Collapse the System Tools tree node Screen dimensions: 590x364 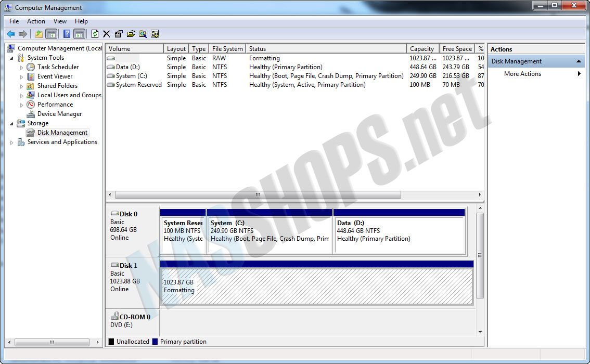pyautogui.click(x=11, y=58)
